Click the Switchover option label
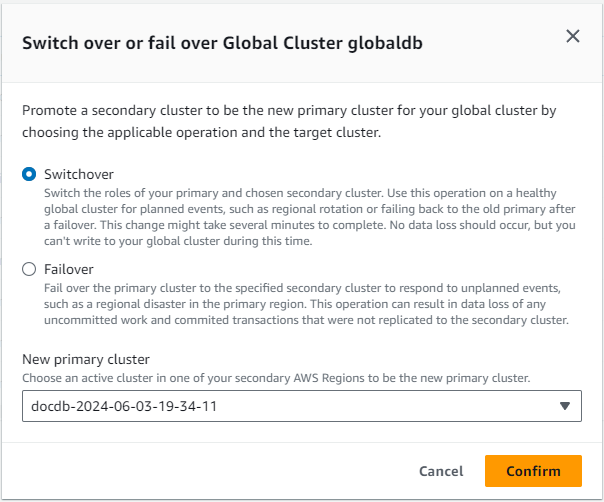The height and width of the screenshot is (502, 604). [77, 173]
